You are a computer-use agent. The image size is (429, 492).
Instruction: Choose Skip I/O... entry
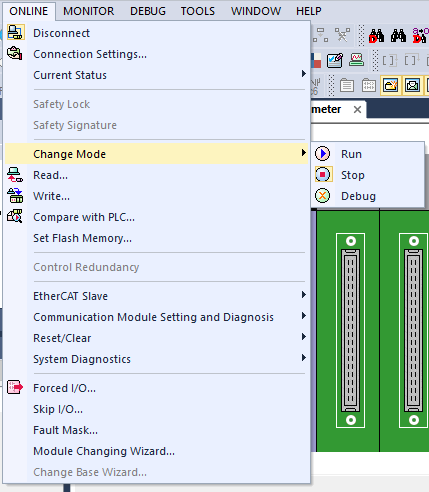coord(157,409)
